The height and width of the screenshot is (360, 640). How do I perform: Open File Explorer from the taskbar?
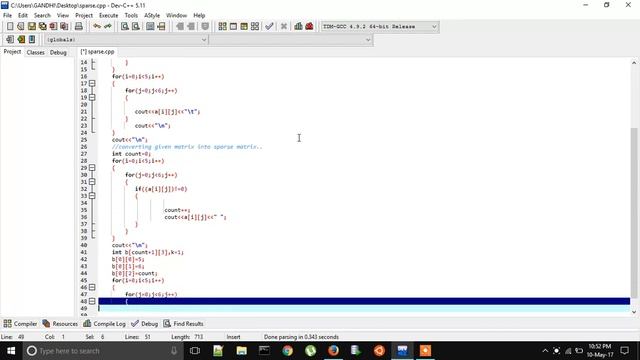click(241, 351)
